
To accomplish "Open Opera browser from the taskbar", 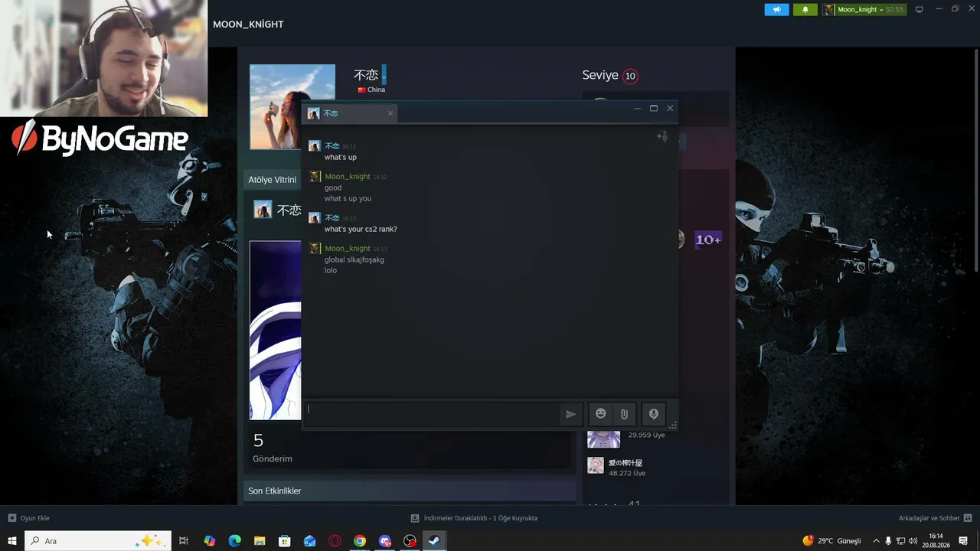I will 335,541.
